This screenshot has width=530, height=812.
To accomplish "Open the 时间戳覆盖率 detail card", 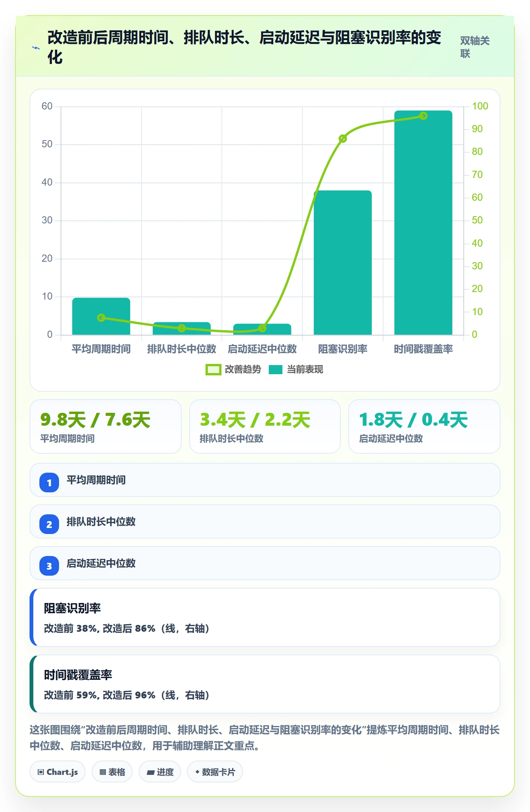I will pos(265,684).
